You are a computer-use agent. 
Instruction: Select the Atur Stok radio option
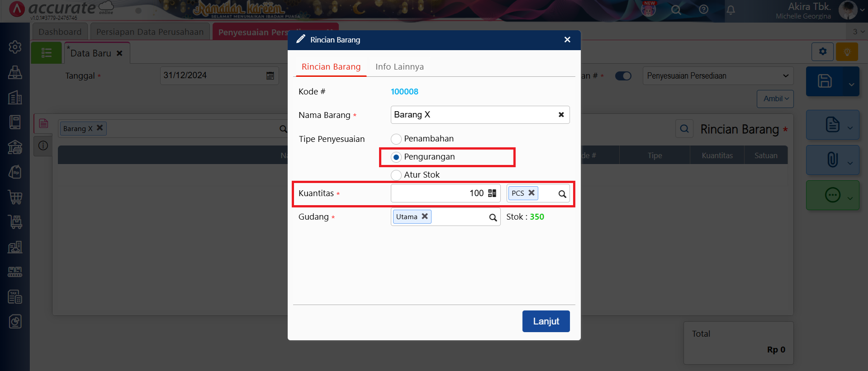[396, 175]
